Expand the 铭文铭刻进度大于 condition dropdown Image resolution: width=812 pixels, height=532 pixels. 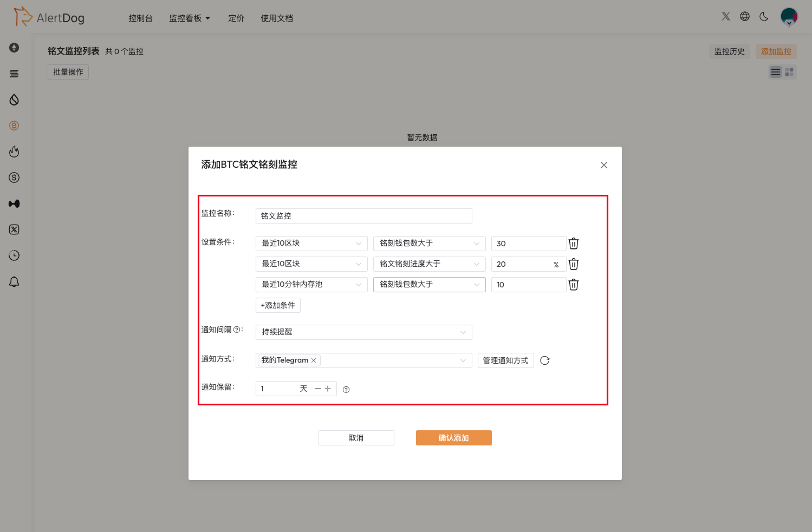(429, 264)
